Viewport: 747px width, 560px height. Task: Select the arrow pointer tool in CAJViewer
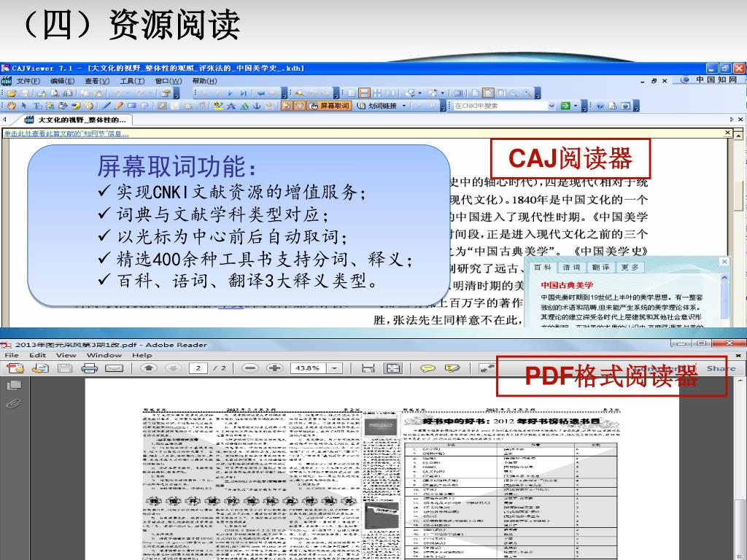click(24, 106)
